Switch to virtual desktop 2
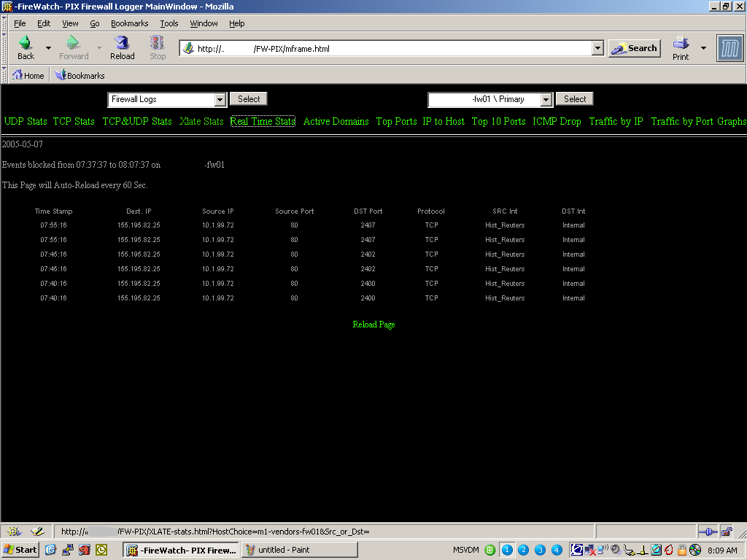747x560 pixels. (523, 550)
